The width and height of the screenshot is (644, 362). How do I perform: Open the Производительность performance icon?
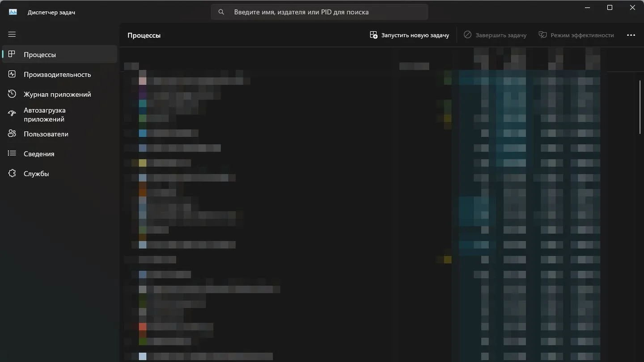tap(12, 74)
